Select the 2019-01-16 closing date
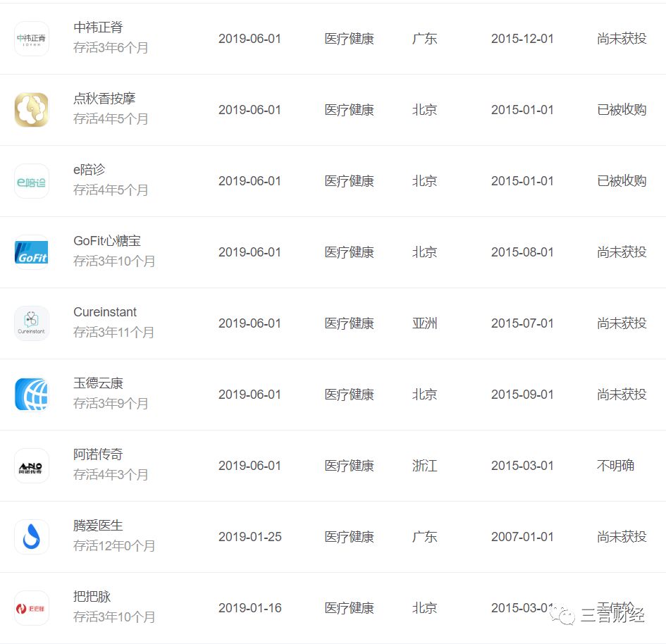The image size is (666, 644). coord(249,608)
